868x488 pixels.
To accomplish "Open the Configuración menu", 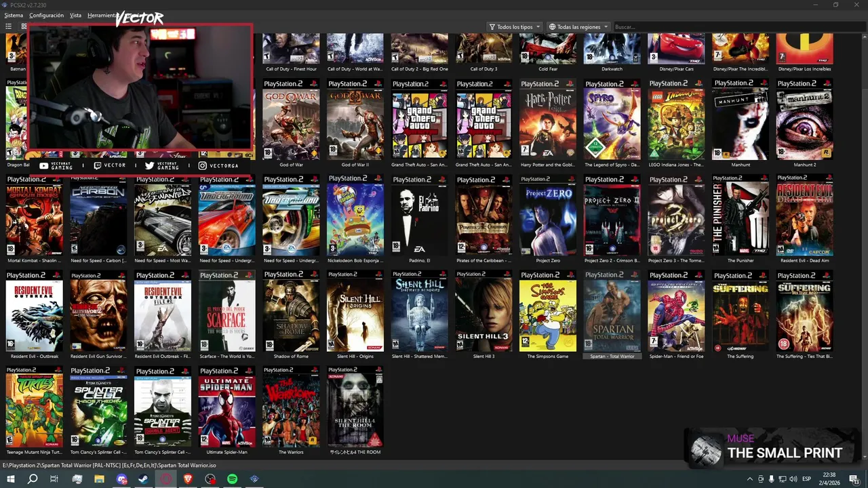I will point(46,15).
